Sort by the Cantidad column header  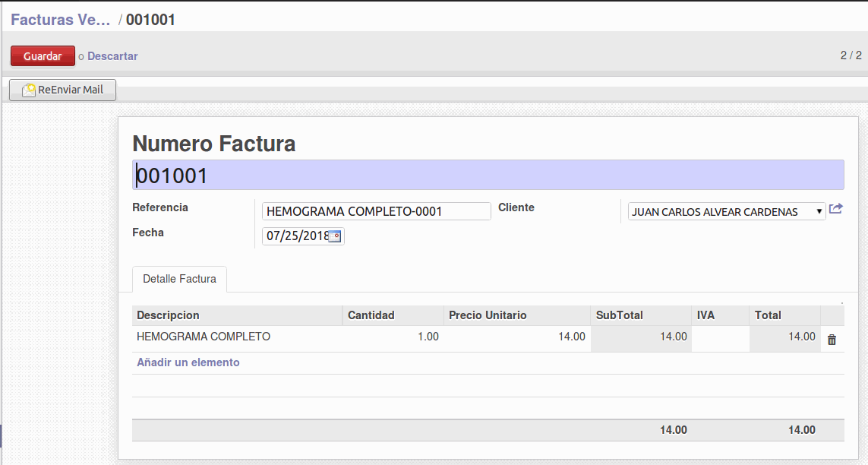371,315
